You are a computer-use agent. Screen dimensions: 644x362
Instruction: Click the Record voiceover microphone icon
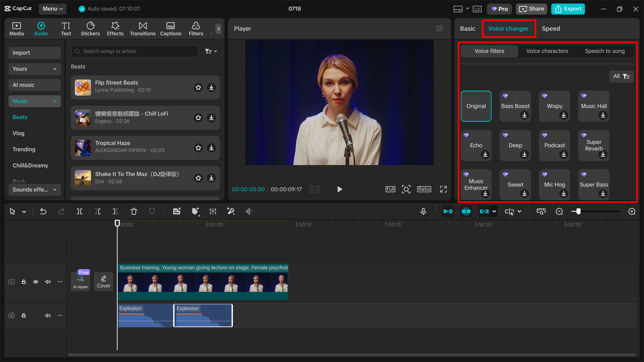click(423, 211)
